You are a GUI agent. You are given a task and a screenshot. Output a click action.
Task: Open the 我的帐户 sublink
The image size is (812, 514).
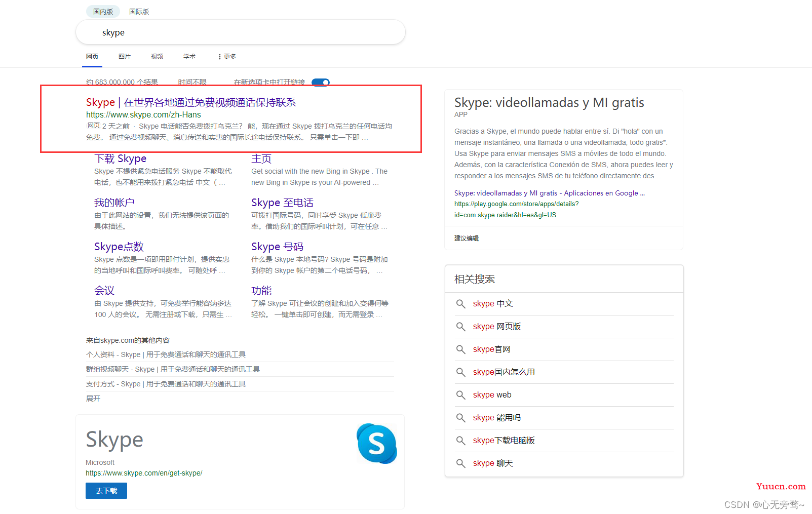[114, 203]
